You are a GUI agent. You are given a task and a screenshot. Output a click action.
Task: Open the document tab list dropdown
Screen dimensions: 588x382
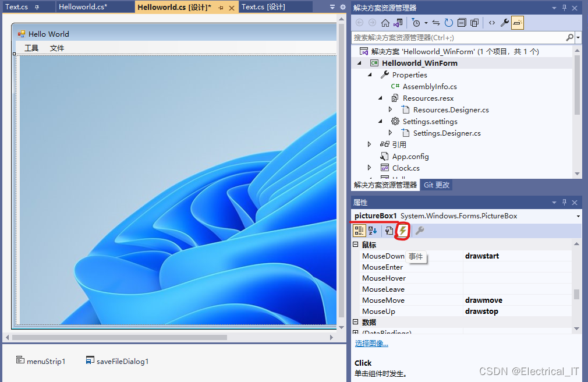pos(332,7)
